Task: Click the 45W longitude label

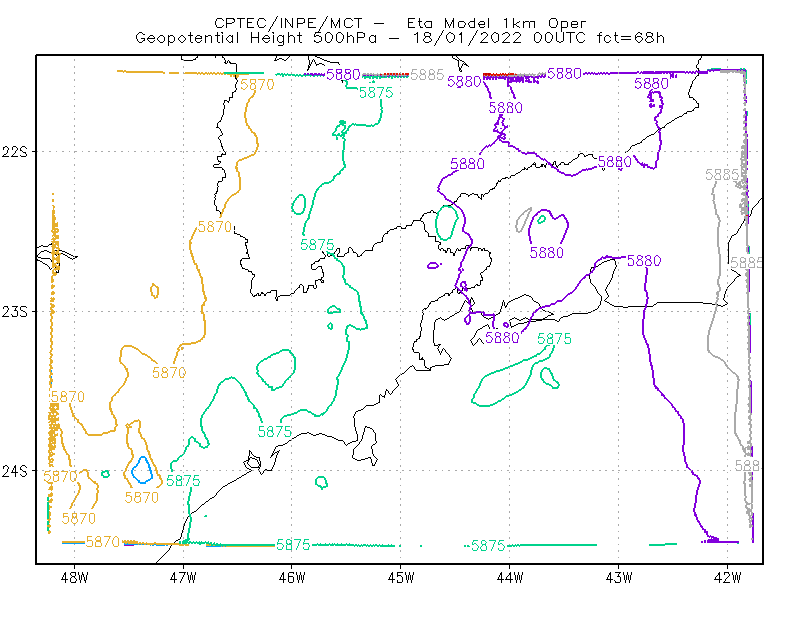Action: tap(401, 577)
